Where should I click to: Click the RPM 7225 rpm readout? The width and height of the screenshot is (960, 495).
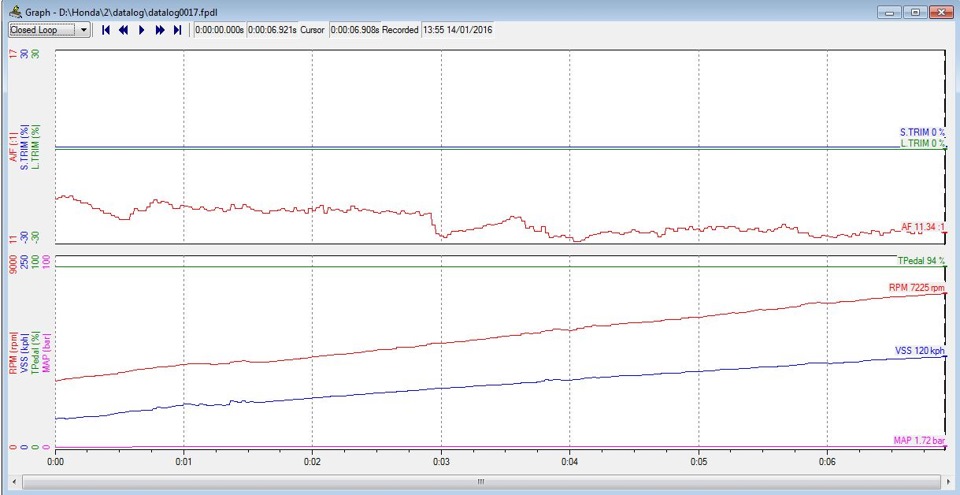point(917,287)
